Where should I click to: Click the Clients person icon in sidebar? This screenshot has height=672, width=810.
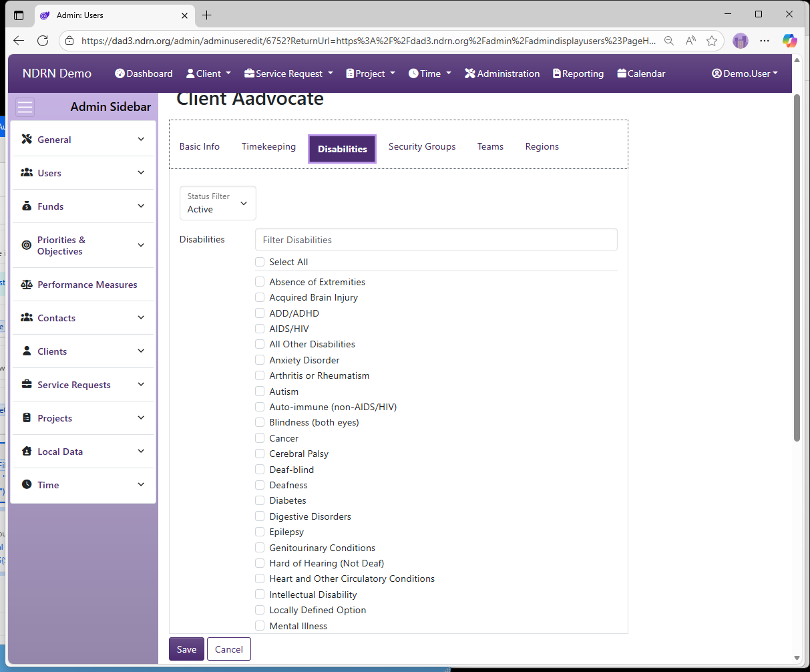27,351
